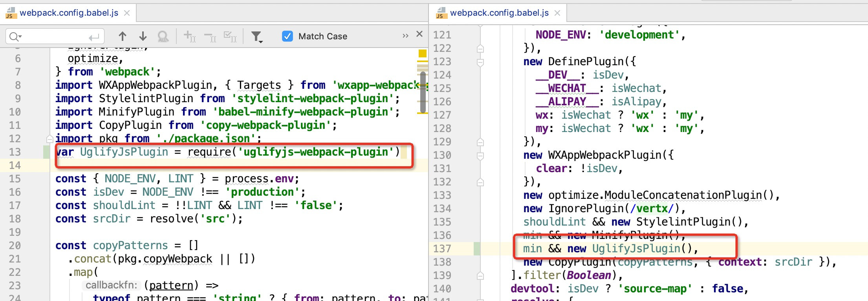Select left webpack.config.babel.js tab
This screenshot has width=868, height=301.
click(x=69, y=13)
